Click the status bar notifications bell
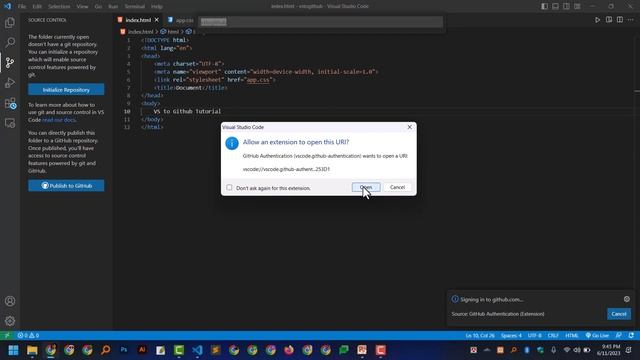 click(631, 336)
